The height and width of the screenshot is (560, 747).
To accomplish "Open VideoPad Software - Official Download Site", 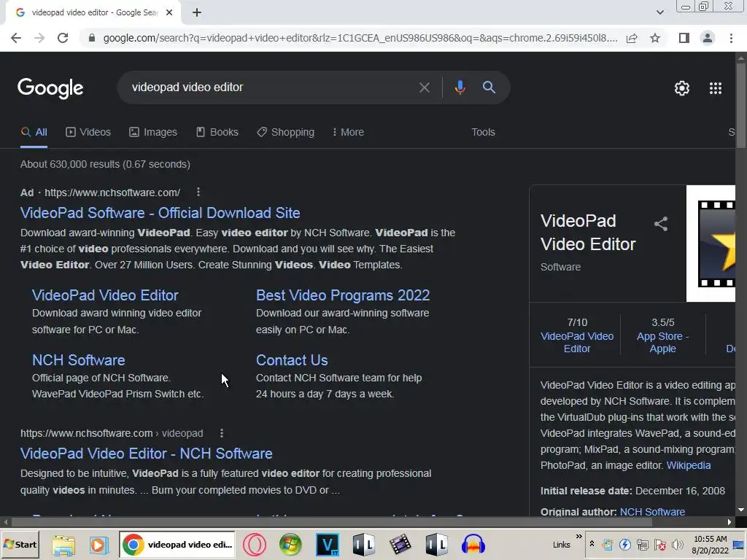I will (160, 213).
